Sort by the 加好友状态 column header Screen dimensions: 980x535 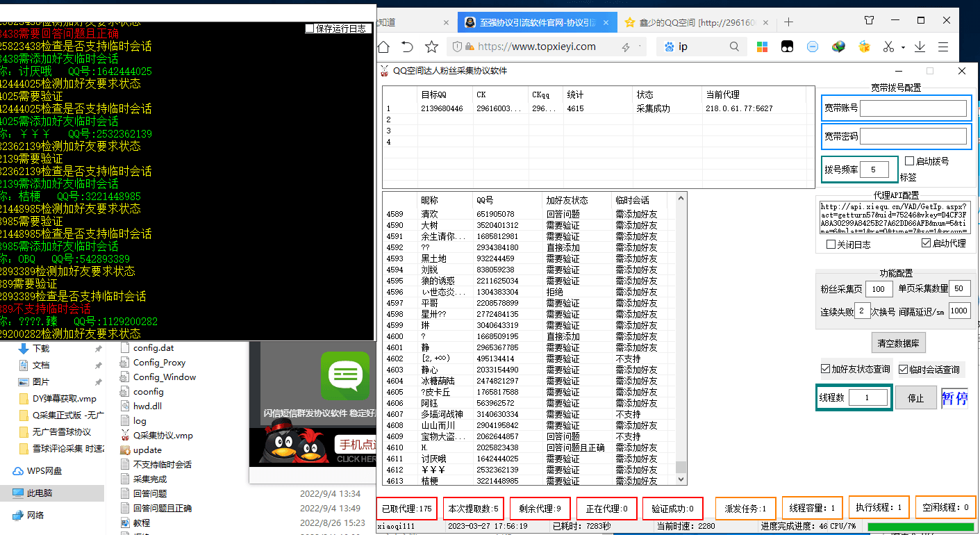click(x=576, y=200)
